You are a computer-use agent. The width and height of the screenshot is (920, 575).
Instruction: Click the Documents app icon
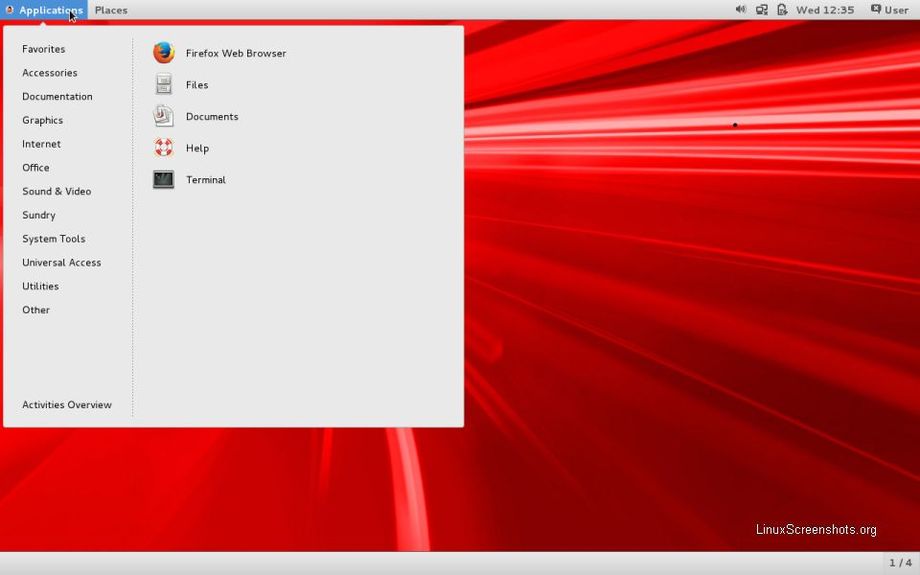164,116
